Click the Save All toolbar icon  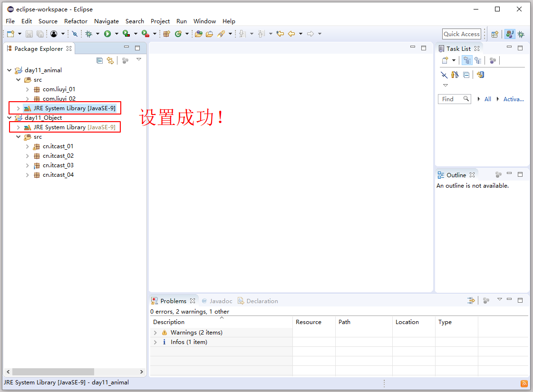pos(40,34)
